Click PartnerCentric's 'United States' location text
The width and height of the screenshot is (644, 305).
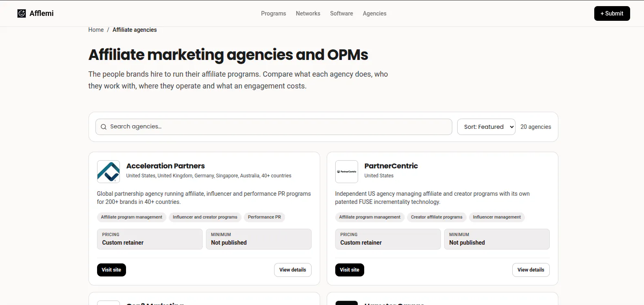click(x=379, y=176)
